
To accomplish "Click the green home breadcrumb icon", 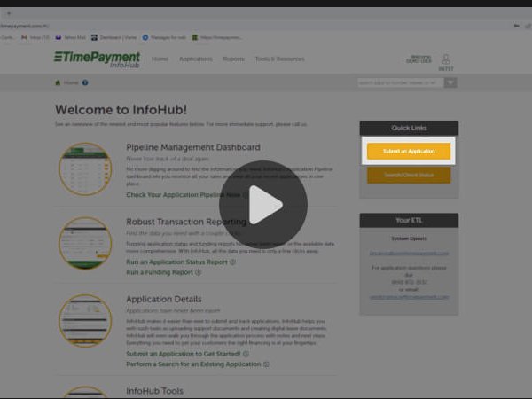I will [x=58, y=82].
